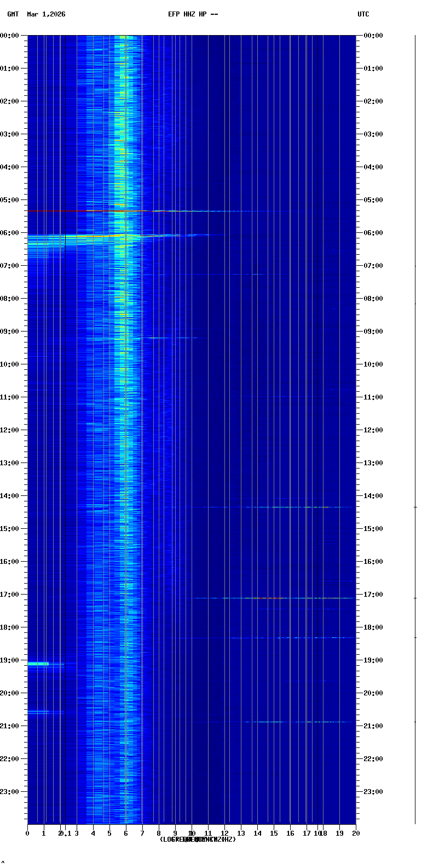Screen dimensions: 439x868
Task: Click the 12:00 label on right axis
Action: click(373, 430)
